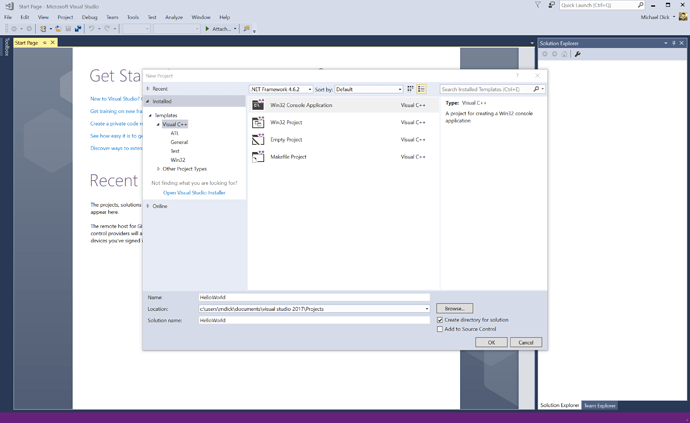Viewport: 690px width, 423px height.
Task: Open the Help menu
Action: click(x=224, y=17)
